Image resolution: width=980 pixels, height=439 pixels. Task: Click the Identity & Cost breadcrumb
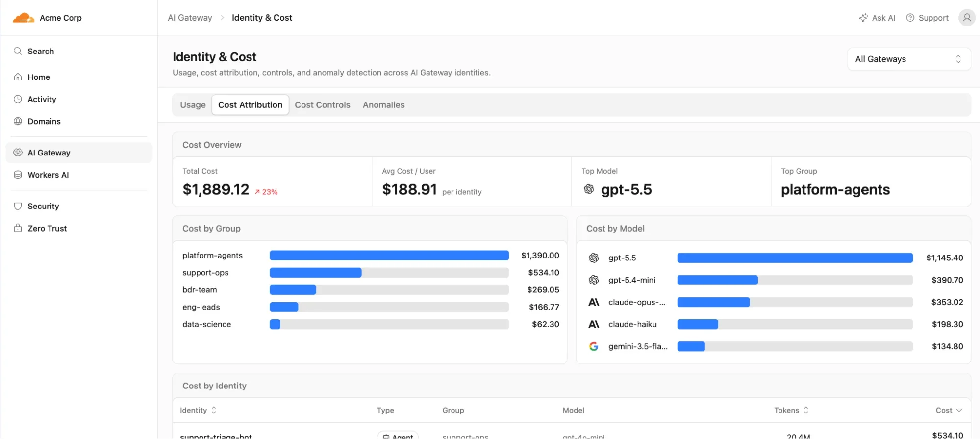pos(262,18)
